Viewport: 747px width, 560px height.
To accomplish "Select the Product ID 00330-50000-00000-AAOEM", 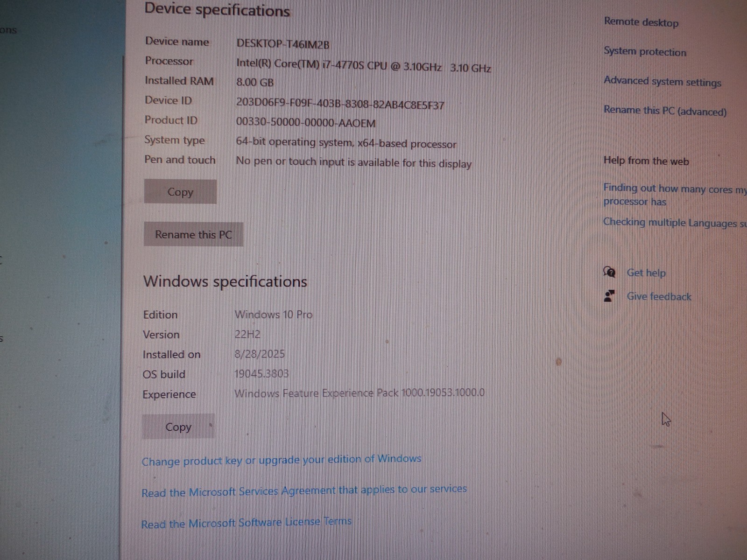I will coord(306,123).
